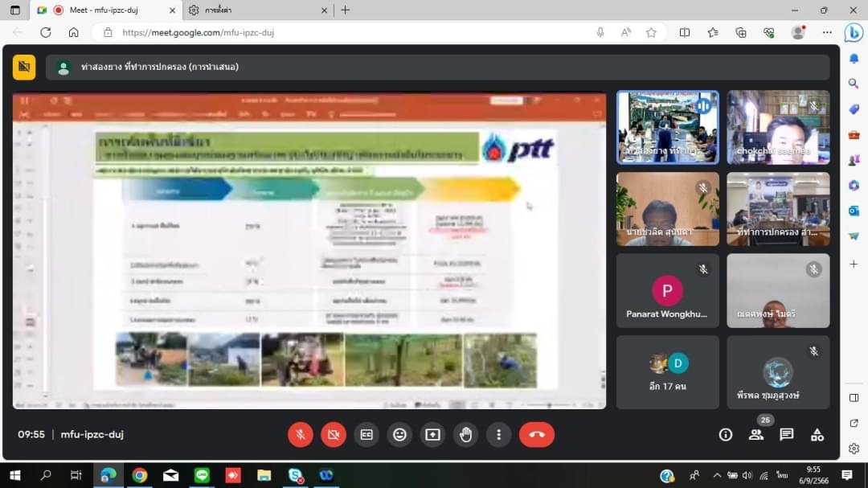The image size is (868, 488).
Task: Open the activities shapes icon
Action: tap(817, 435)
